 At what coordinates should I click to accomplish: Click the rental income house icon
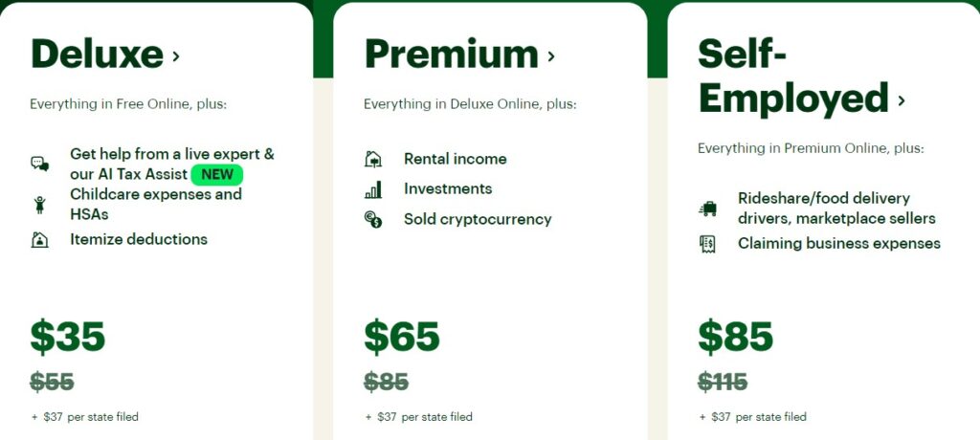(373, 160)
